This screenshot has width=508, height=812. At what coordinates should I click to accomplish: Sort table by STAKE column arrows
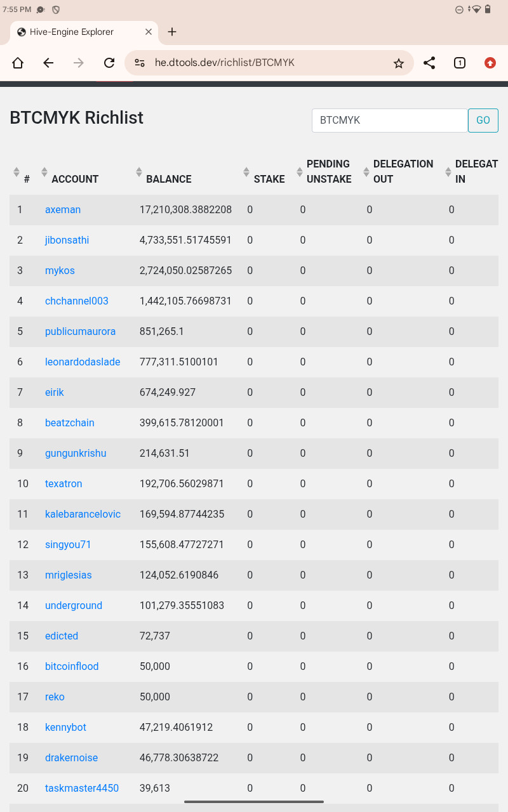coord(246,172)
